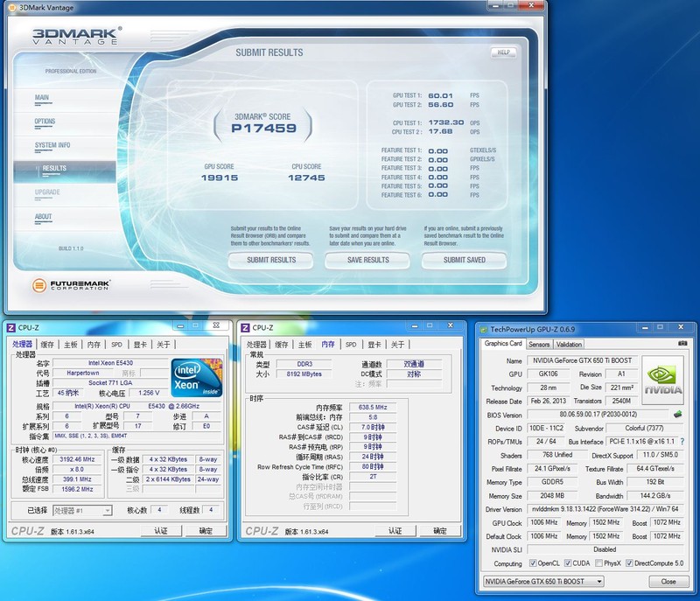Viewport: 700px width, 601px height.
Task: Click the Release Date Feb 26, 2013 field
Action: pyautogui.click(x=549, y=401)
